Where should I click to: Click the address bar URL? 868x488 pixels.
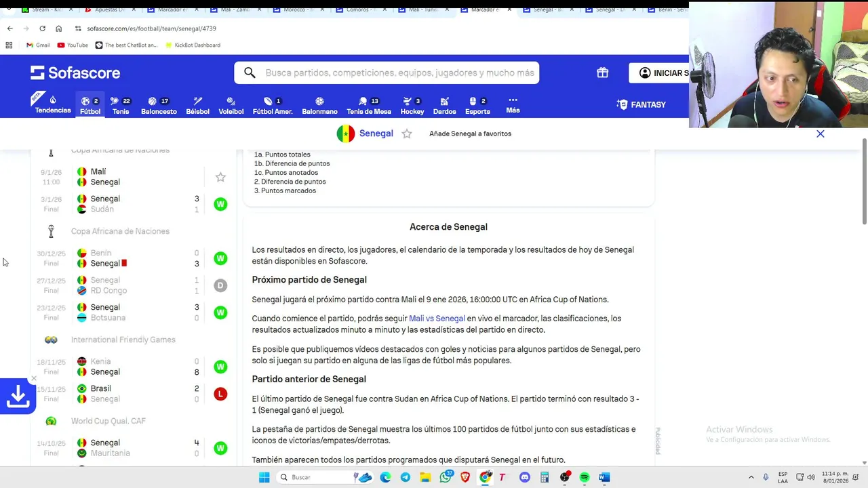[x=151, y=28]
